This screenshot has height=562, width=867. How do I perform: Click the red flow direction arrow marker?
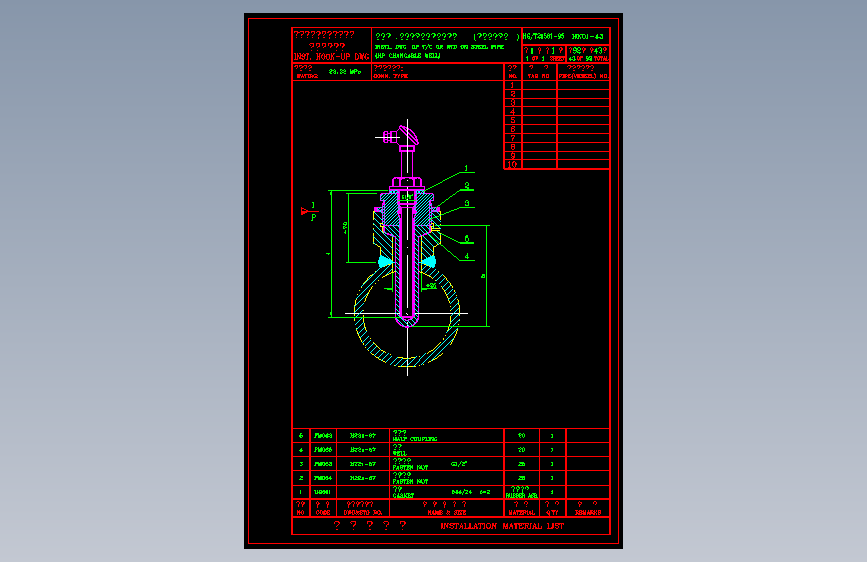pyautogui.click(x=305, y=211)
